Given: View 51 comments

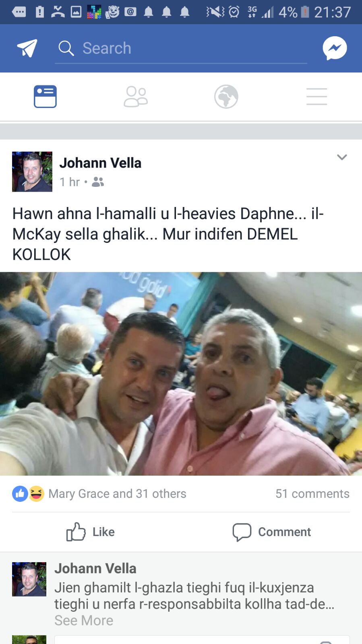Looking at the screenshot, I should [312, 493].
